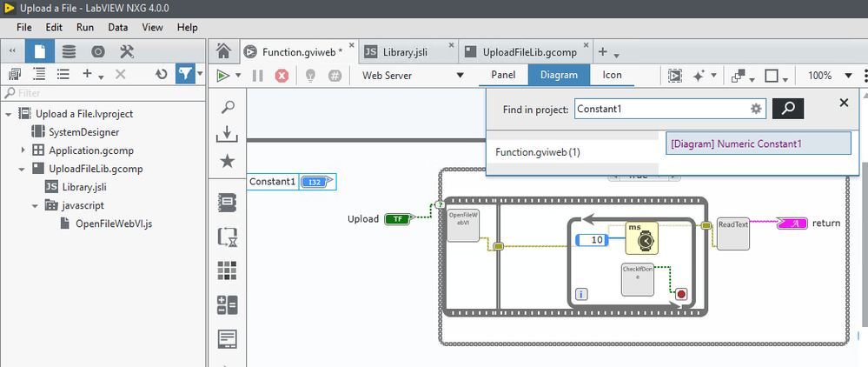
Task: Select the Function.gviweb (1) result group
Action: coord(573,152)
